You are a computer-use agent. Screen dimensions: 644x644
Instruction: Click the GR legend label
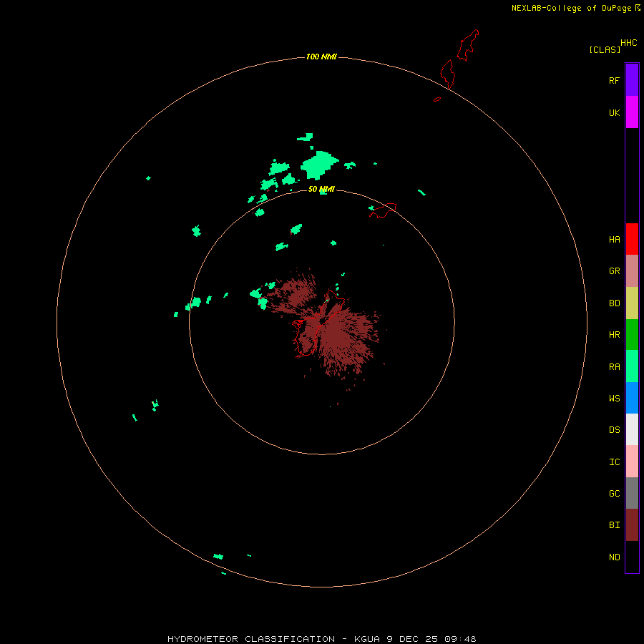[x=614, y=271]
